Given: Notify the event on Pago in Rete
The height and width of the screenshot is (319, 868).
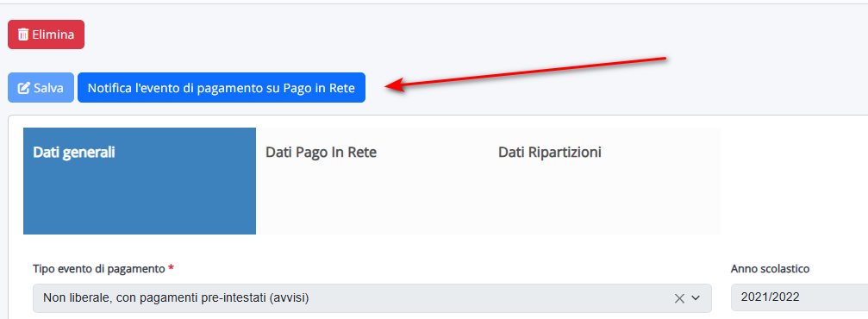Looking at the screenshot, I should point(222,87).
